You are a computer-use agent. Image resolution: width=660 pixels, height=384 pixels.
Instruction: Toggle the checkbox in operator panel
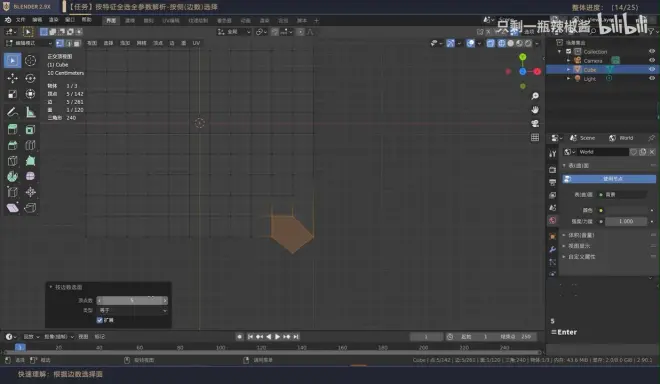click(x=100, y=320)
